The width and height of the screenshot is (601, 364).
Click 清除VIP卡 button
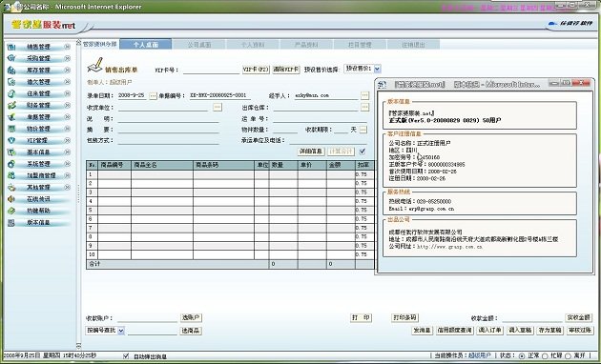coord(286,70)
